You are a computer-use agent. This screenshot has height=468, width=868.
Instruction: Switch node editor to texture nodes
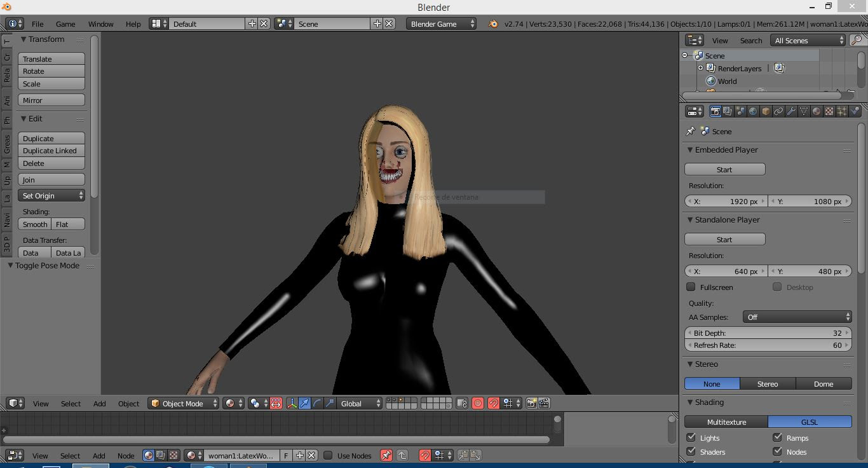point(173,455)
